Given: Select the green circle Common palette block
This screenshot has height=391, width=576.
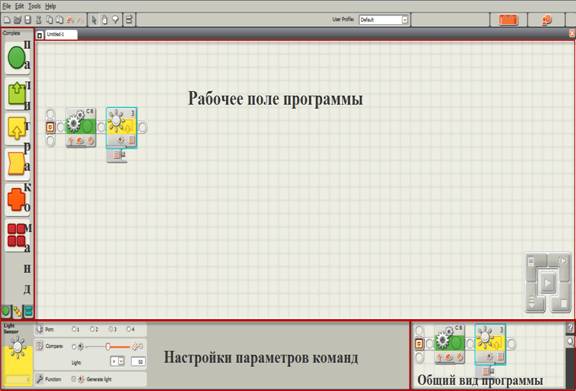Looking at the screenshot, I should [x=17, y=58].
